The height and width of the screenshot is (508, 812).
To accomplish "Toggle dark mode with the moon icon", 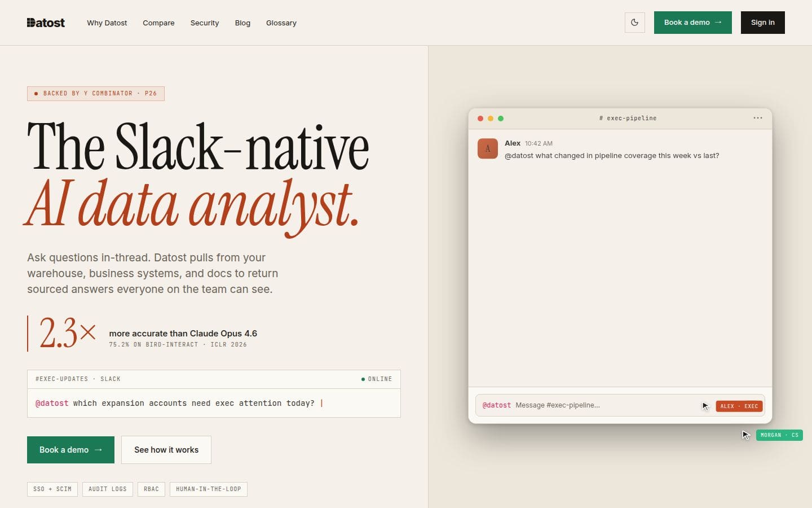I will click(x=635, y=23).
